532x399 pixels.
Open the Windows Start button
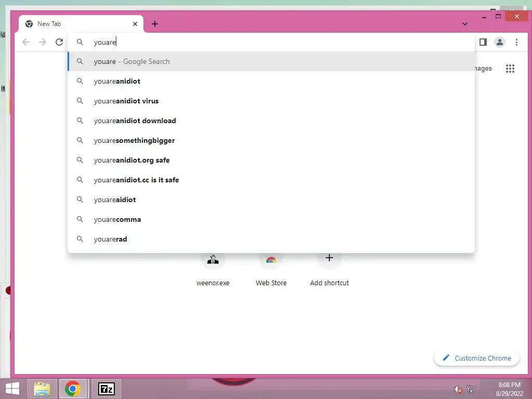[12, 389]
